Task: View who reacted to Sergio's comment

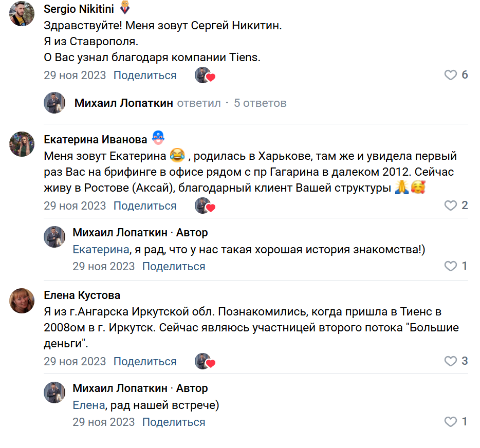Action: tap(205, 76)
